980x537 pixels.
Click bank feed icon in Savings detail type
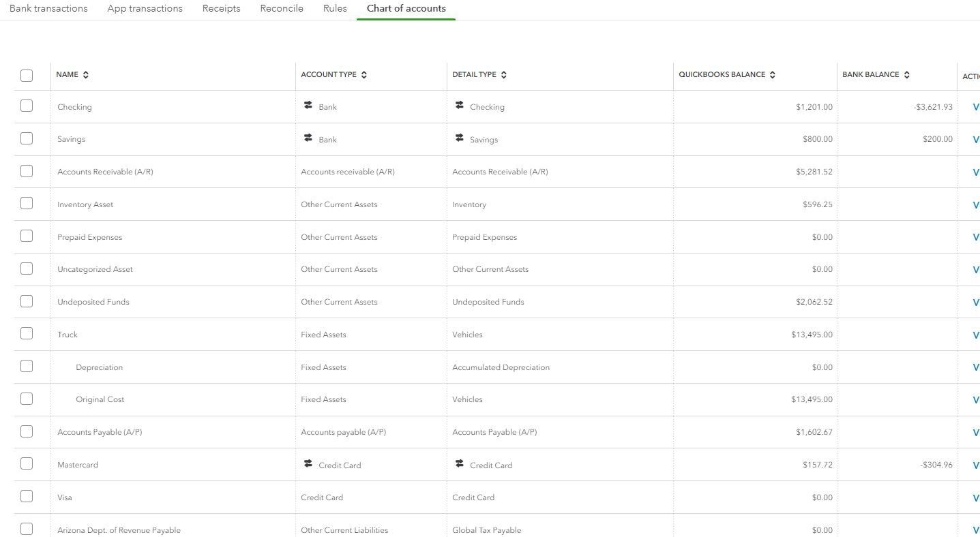[460, 138]
